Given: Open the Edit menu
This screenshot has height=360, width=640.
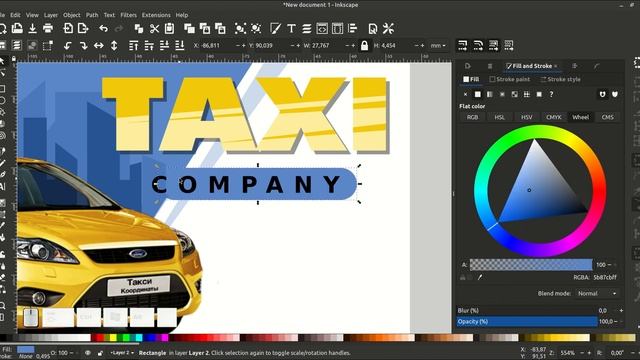Looking at the screenshot, I should (16, 15).
